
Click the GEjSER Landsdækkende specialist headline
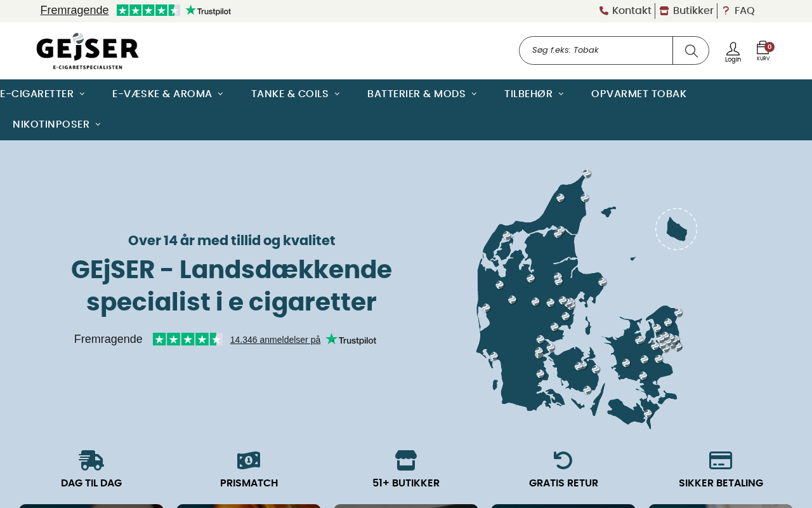click(x=232, y=286)
